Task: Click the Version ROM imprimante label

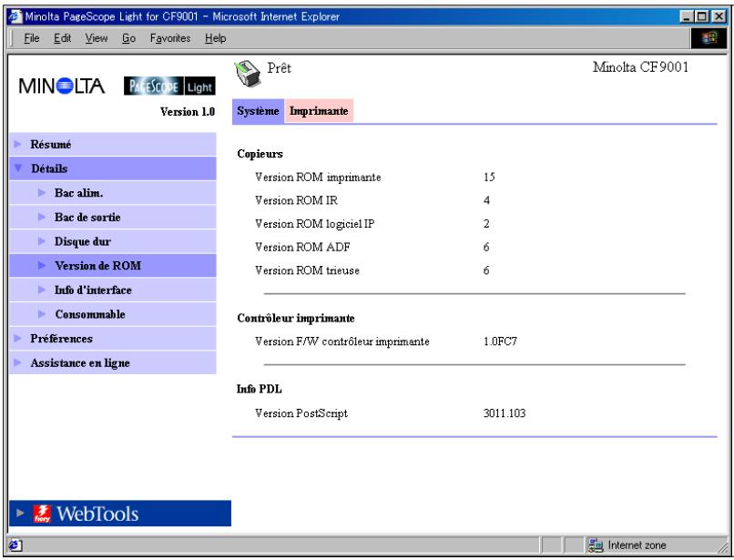Action: 318,177
